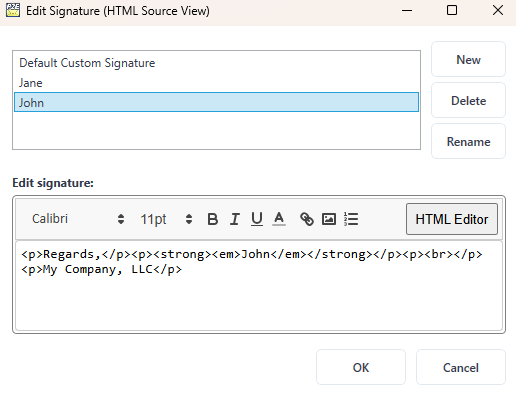Confirm changes with OK
The width and height of the screenshot is (516, 394).
point(361,367)
